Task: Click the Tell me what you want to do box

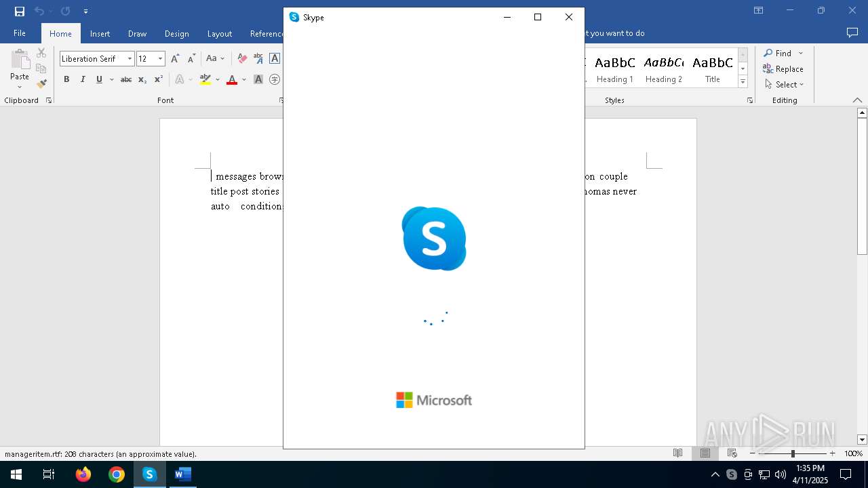Action: coord(614,33)
